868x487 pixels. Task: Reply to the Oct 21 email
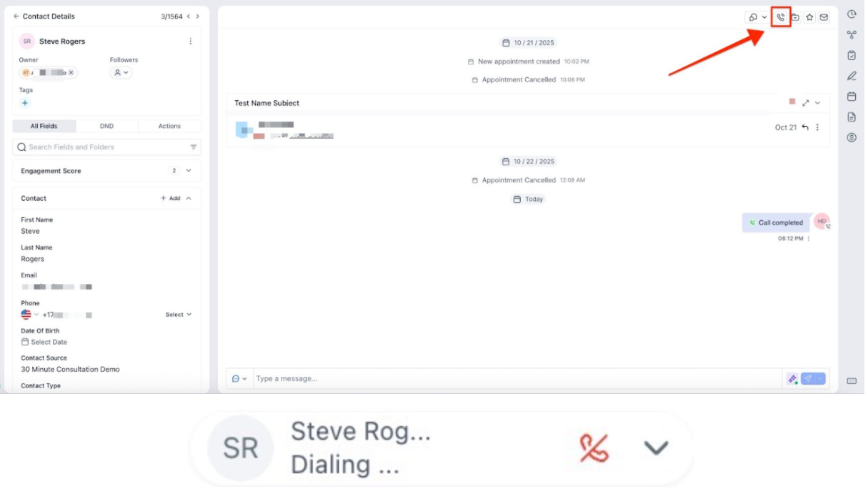pyautogui.click(x=805, y=127)
